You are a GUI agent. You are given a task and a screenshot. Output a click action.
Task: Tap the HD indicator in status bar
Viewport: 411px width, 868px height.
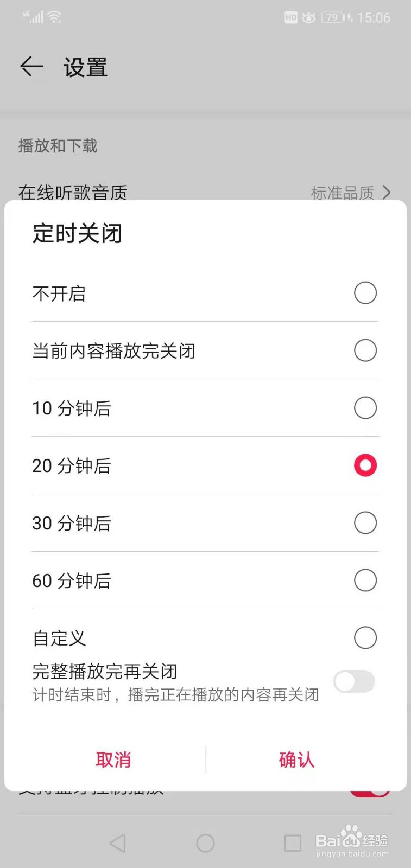click(291, 18)
